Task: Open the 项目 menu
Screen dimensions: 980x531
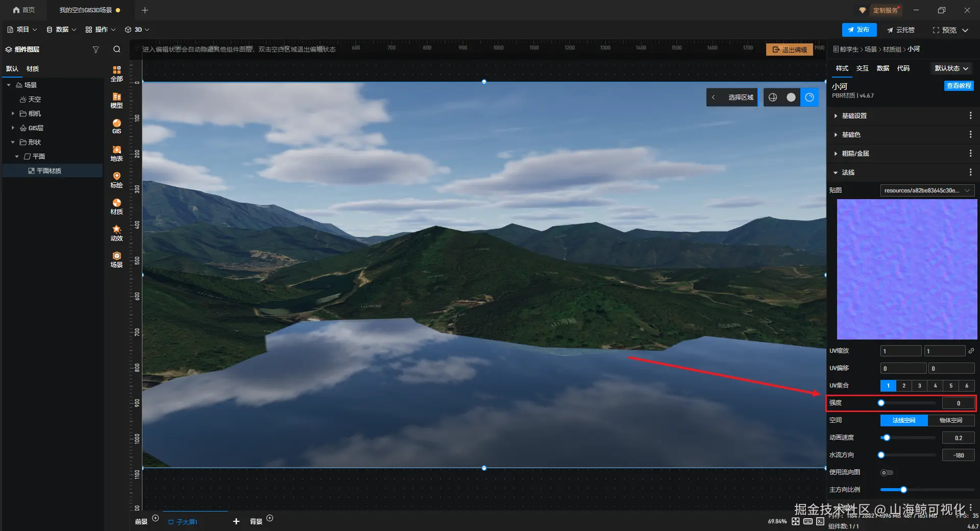Action: pos(22,30)
